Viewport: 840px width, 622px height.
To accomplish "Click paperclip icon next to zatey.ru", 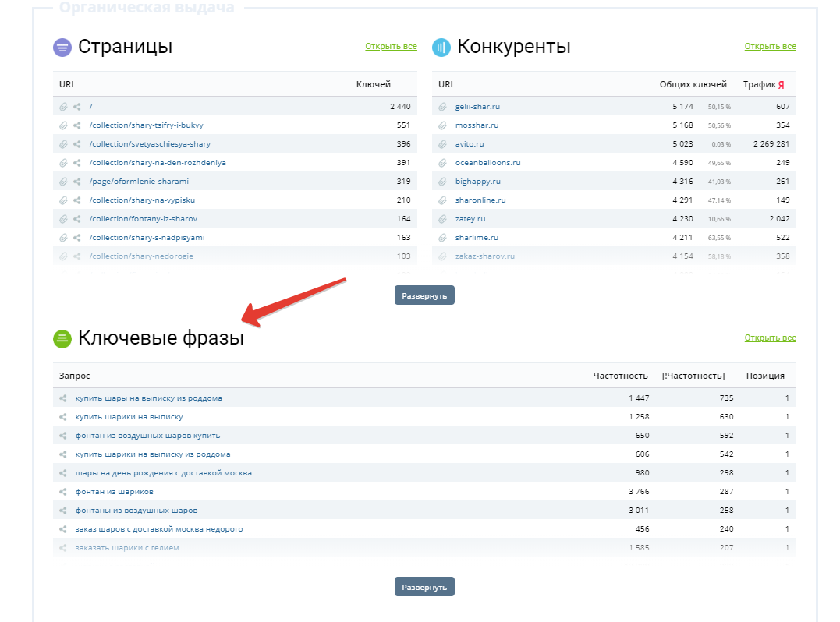I will tap(442, 219).
